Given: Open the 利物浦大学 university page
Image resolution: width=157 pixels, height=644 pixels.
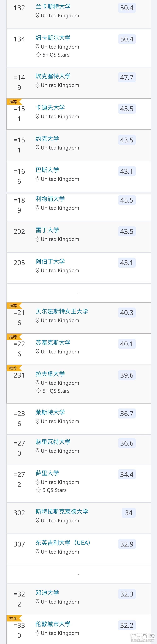Looking at the screenshot, I should [x=50, y=199].
